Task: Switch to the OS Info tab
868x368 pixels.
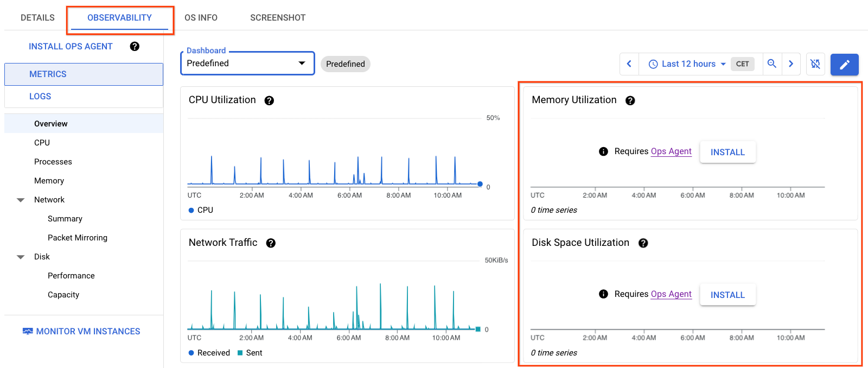Action: [x=201, y=18]
